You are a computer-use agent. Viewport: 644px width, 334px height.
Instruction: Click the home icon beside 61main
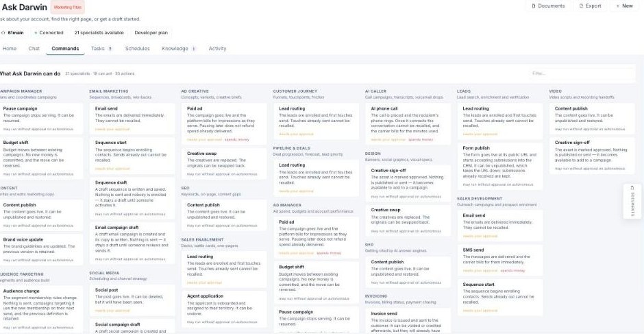pos(3,32)
